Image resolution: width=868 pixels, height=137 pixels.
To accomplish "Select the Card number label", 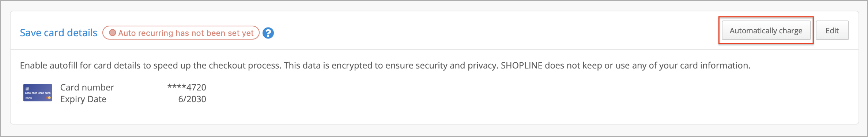I will click(87, 87).
